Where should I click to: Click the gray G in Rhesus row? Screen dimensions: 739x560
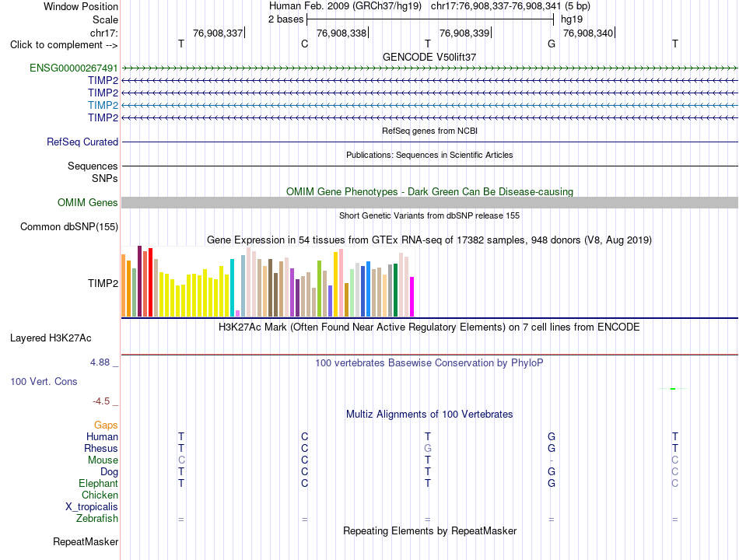[428, 448]
